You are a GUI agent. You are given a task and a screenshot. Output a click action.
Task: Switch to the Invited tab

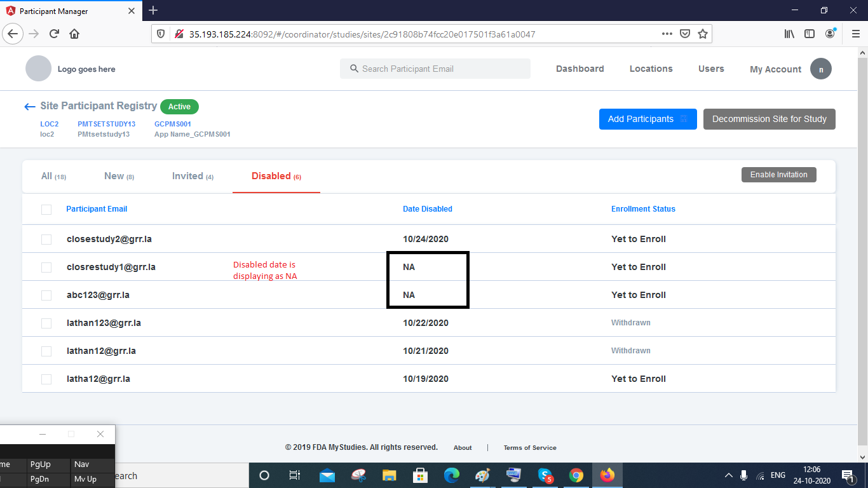187,176
